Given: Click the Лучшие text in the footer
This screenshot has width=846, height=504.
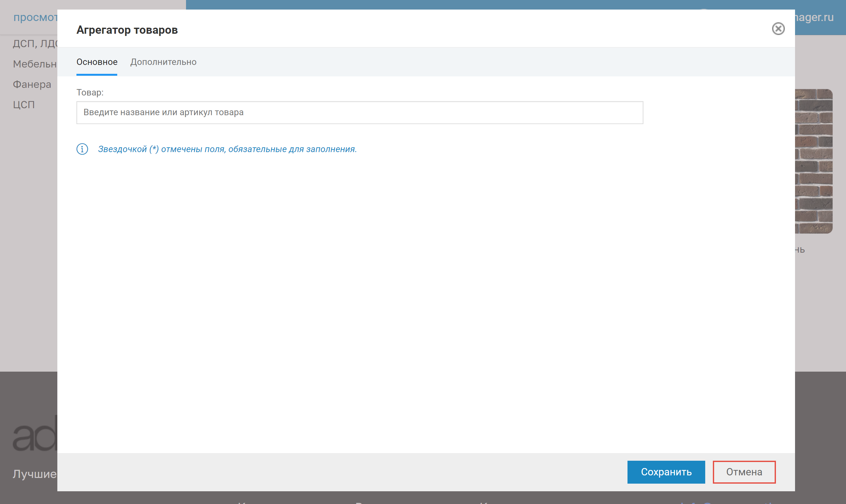Looking at the screenshot, I should tap(35, 473).
